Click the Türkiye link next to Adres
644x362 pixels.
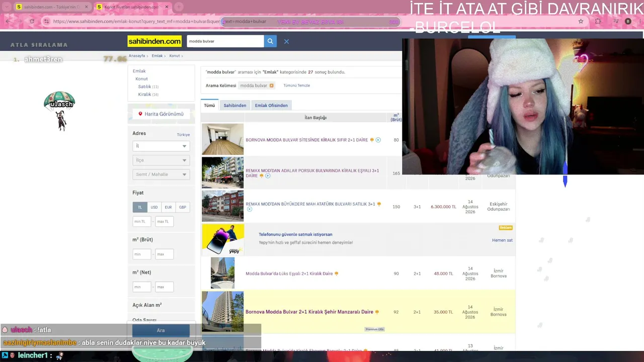[183, 135]
